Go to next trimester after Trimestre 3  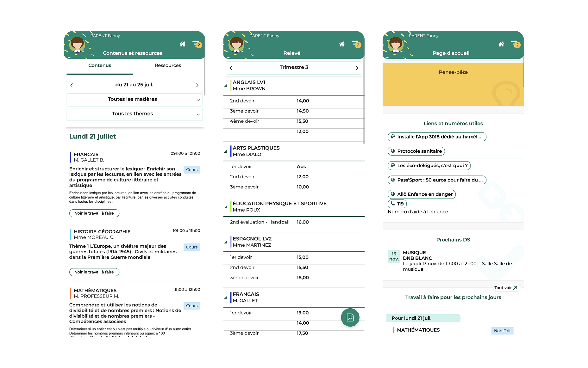357,68
